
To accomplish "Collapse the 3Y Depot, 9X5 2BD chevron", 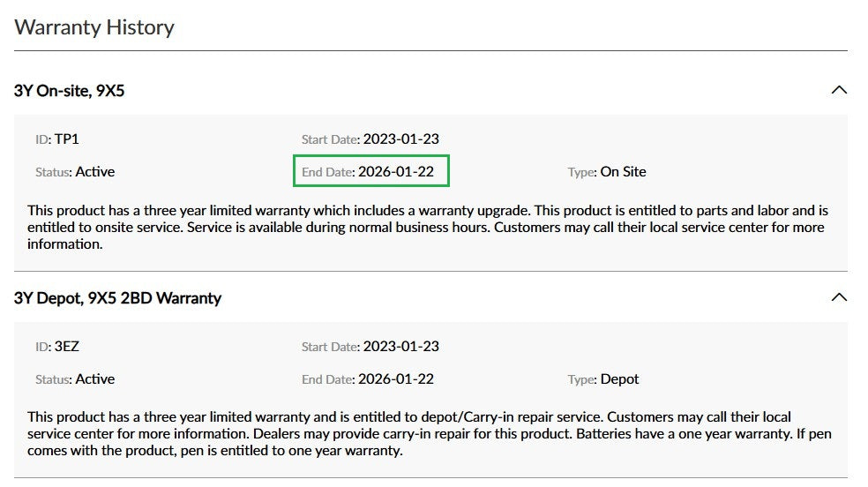I will click(839, 297).
